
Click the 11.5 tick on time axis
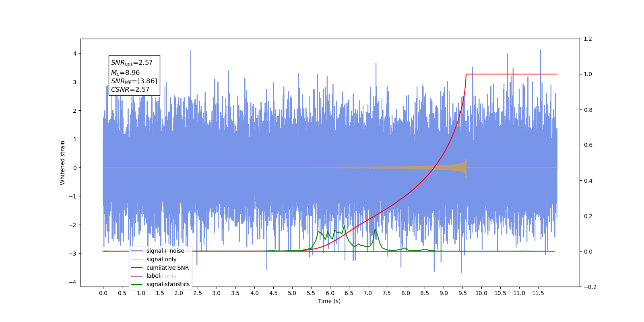538,293
